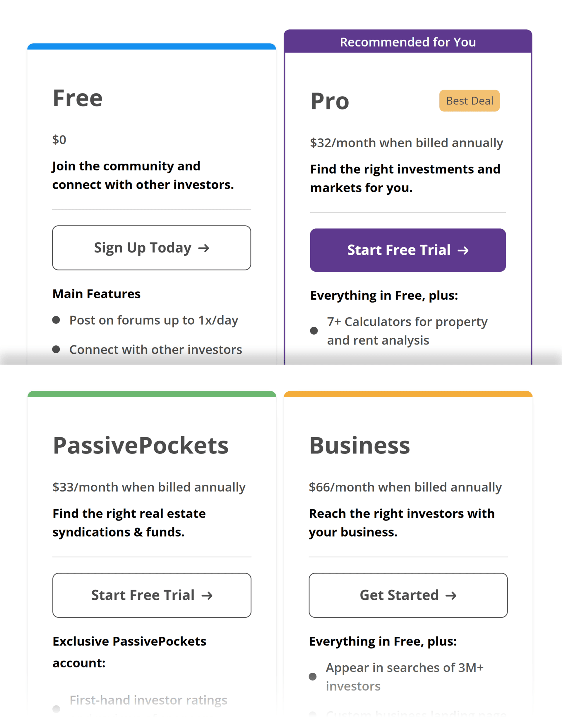Click the Business plan title
The height and width of the screenshot is (728, 562).
pos(360,446)
